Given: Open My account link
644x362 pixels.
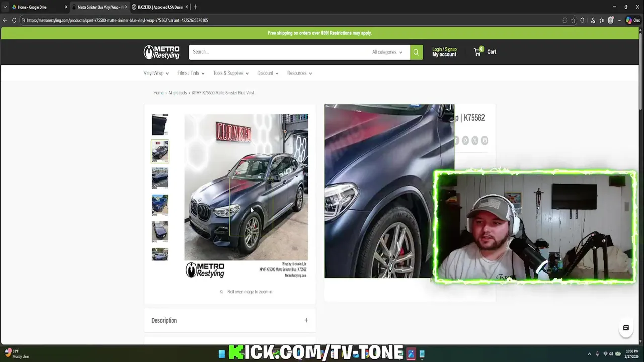Looking at the screenshot, I should tap(444, 54).
